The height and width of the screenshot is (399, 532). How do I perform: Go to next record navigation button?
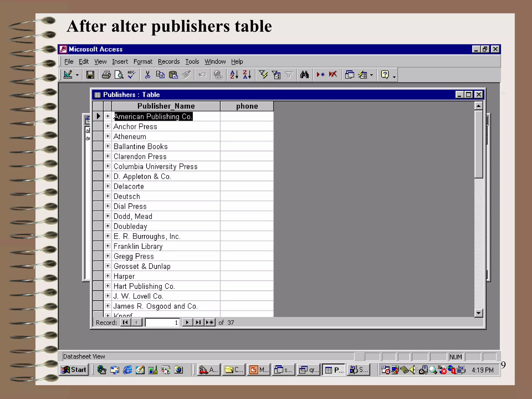point(187,322)
